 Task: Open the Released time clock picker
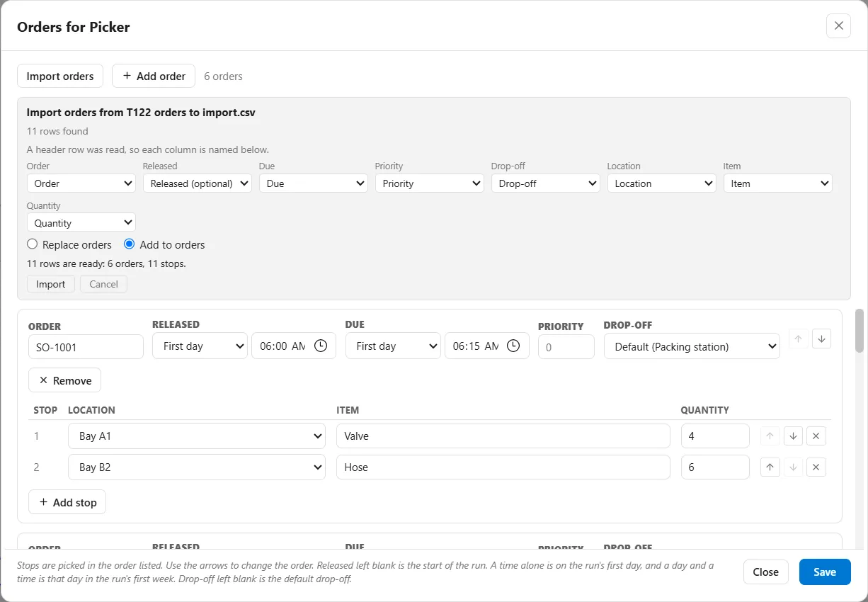click(321, 346)
